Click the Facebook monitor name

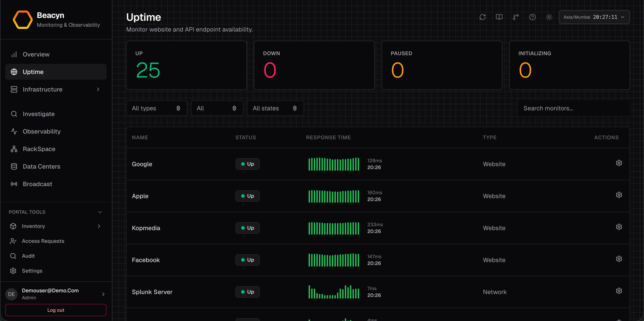[x=146, y=260]
